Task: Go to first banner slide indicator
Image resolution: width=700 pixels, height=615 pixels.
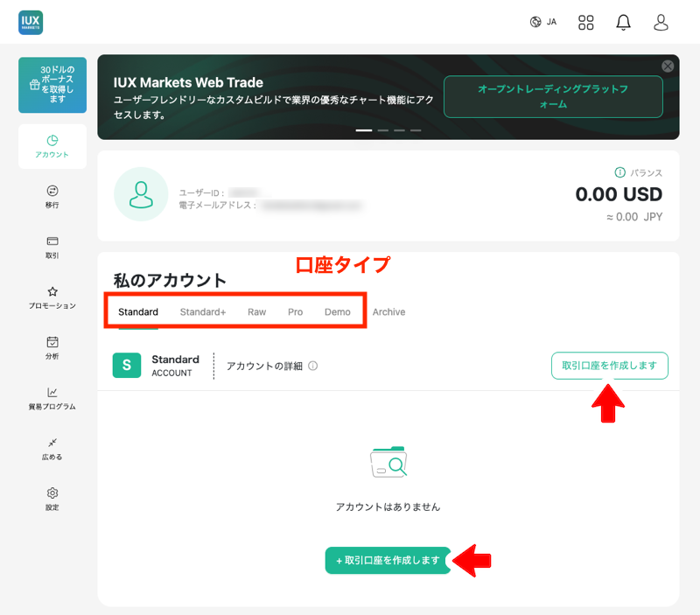Action: [363, 130]
